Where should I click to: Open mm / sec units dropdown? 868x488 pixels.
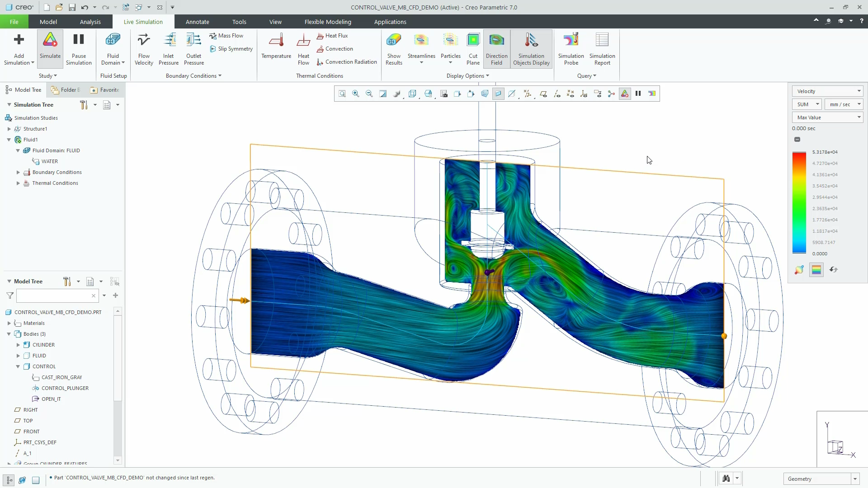[844, 104]
